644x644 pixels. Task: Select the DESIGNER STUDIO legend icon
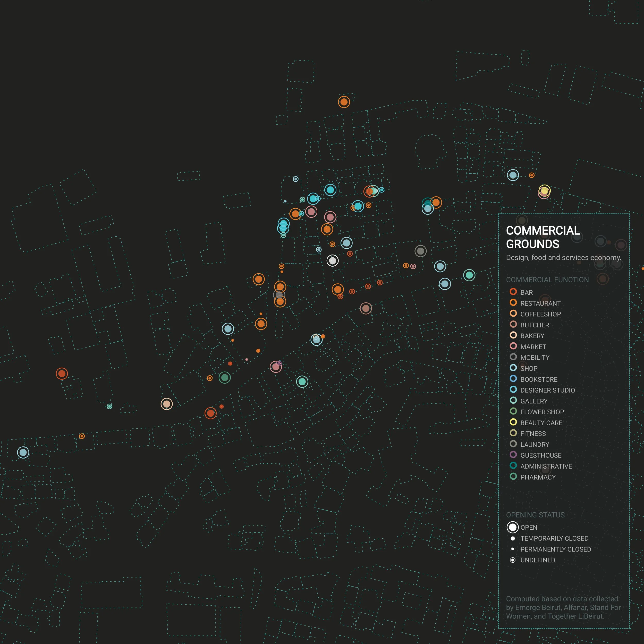(513, 389)
